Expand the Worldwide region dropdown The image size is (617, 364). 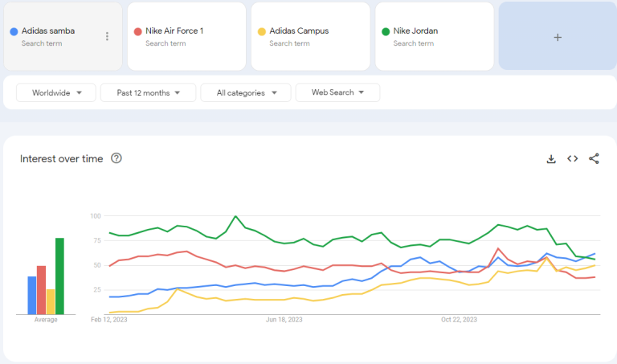coord(56,92)
